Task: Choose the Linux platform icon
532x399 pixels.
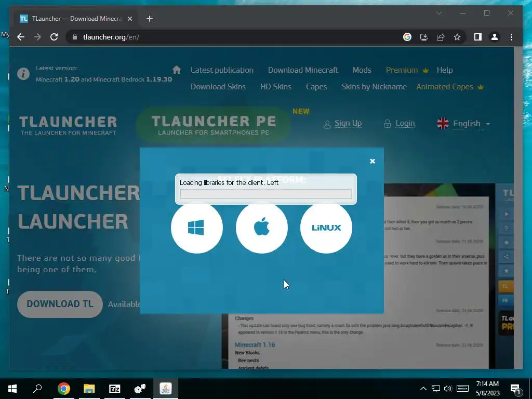Action: pyautogui.click(x=326, y=228)
